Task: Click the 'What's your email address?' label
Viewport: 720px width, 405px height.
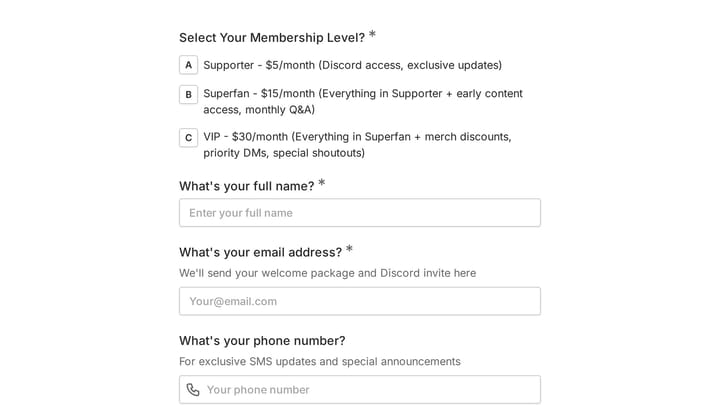Action: click(260, 252)
